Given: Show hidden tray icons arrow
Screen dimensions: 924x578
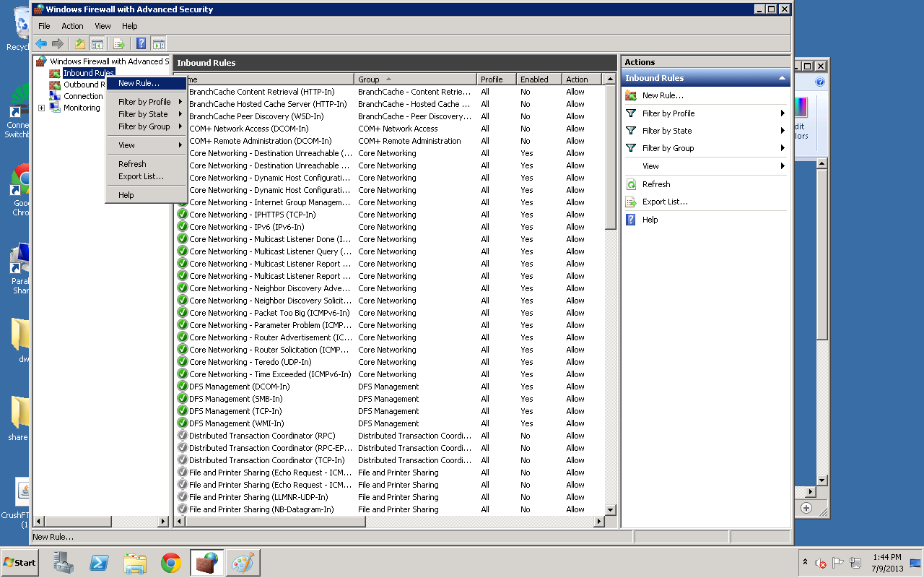Looking at the screenshot, I should [x=805, y=562].
